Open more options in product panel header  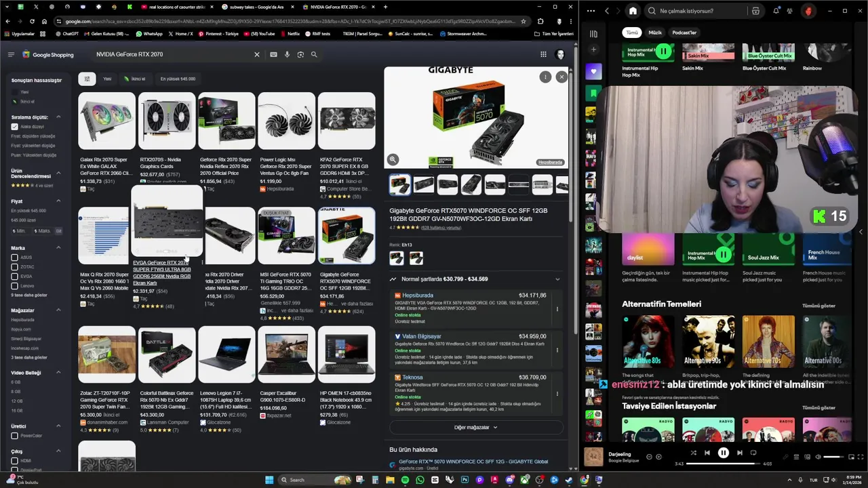tap(545, 77)
